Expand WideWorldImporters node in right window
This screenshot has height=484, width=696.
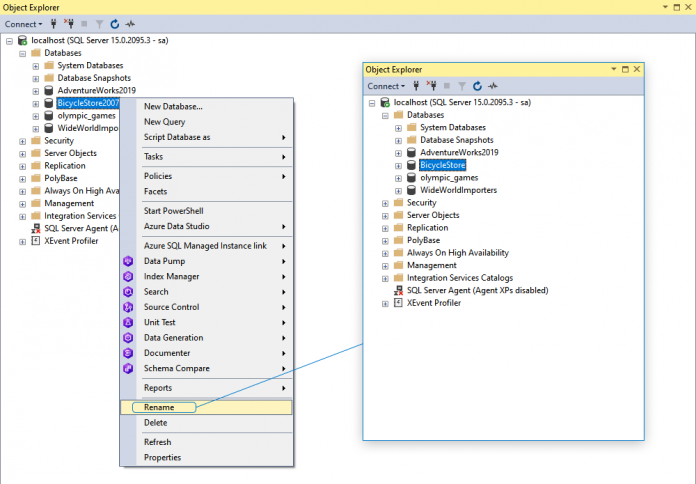click(398, 191)
